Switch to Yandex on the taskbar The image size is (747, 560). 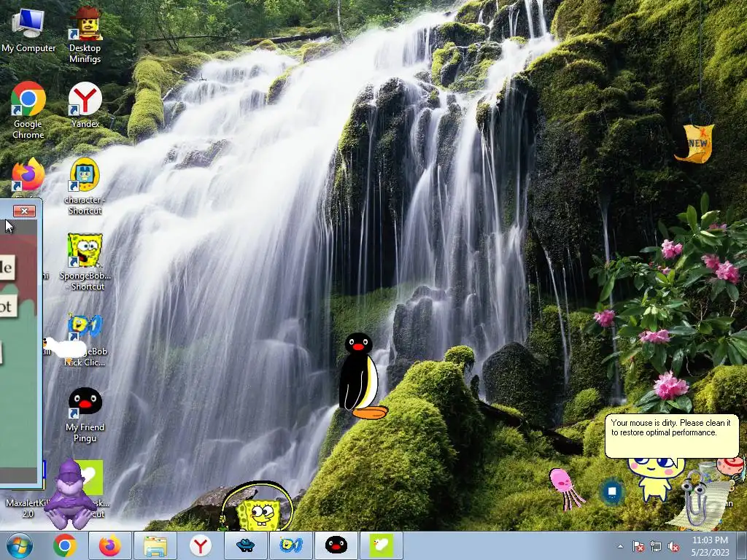(201, 545)
